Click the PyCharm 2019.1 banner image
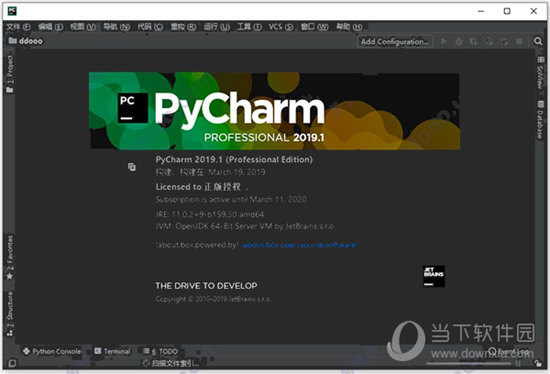Screen dimensions: 550x374 274,111
